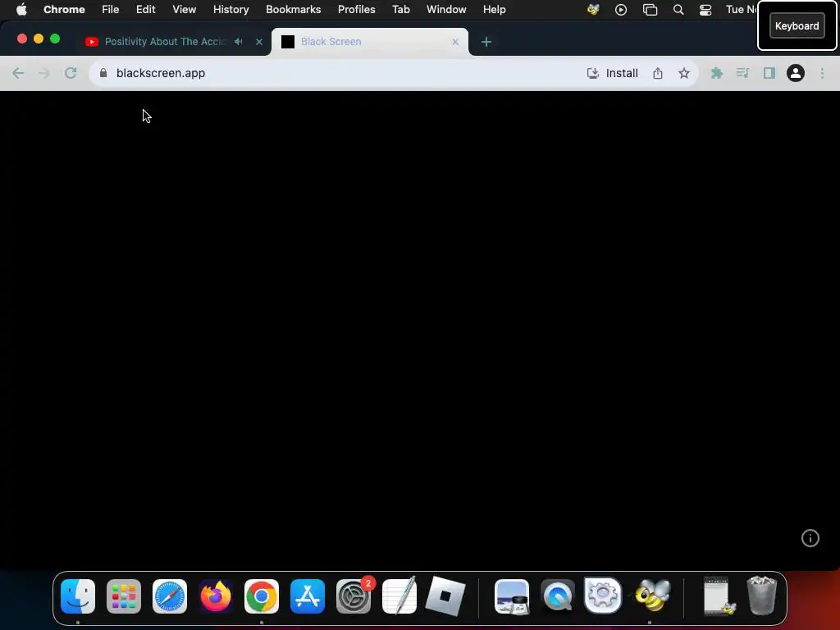Close the Black Screen tab
The height and width of the screenshot is (630, 840).
455,42
